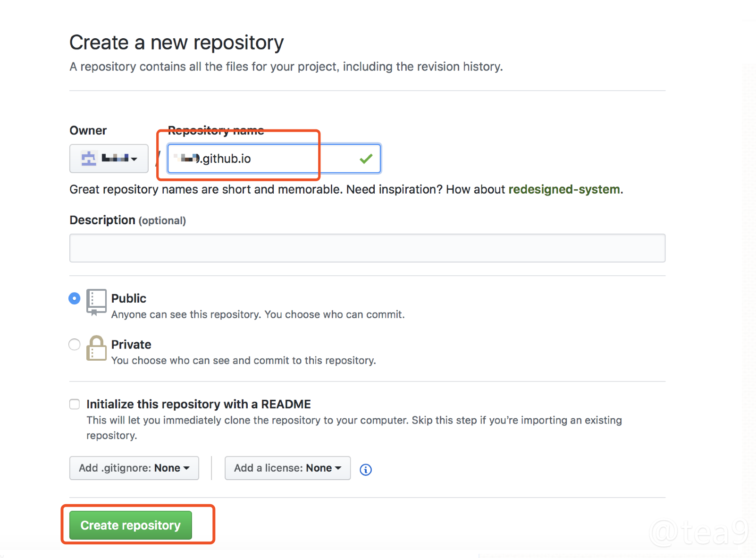Click the Create a new repository heading

176,42
